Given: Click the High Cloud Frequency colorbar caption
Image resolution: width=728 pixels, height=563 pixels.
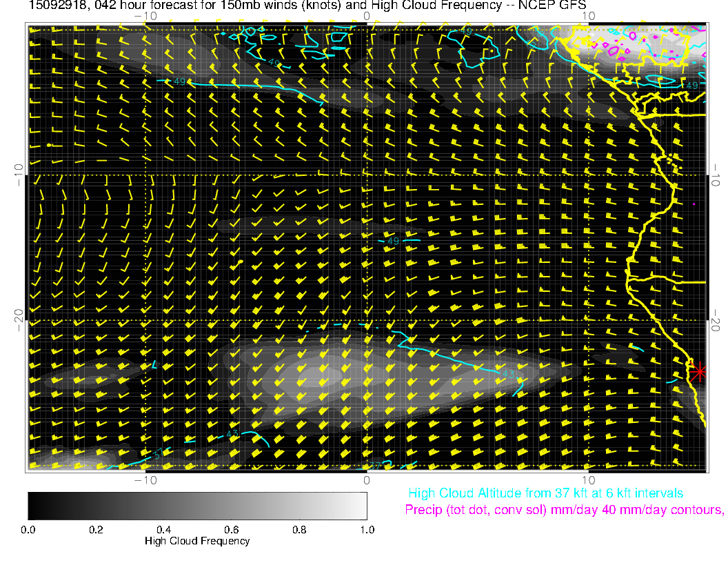Looking at the screenshot, I should pos(197,541).
